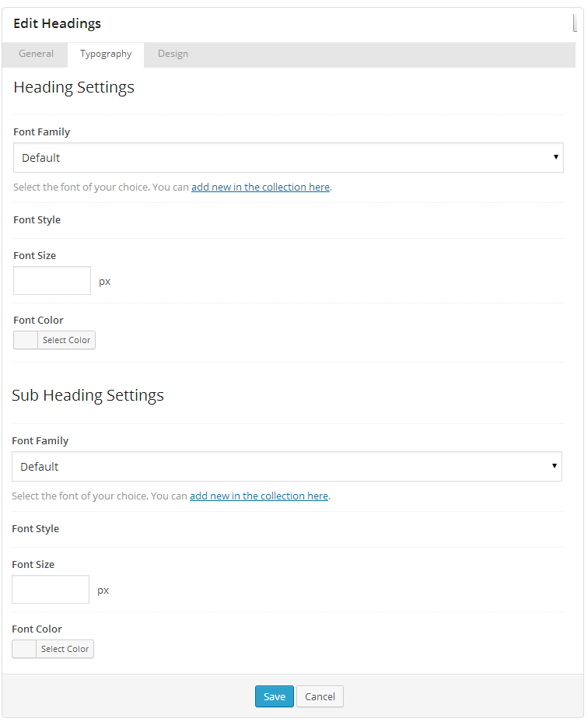Focus the Sub Heading Font Size field
Image resolution: width=588 pixels, height=722 pixels.
(x=51, y=590)
